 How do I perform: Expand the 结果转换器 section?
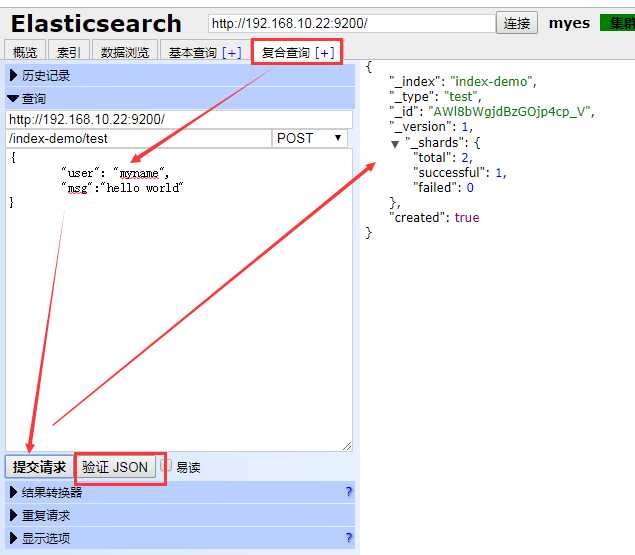click(180, 492)
